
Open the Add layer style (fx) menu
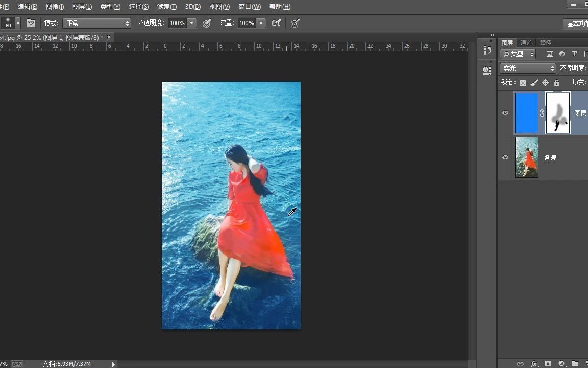pyautogui.click(x=534, y=364)
